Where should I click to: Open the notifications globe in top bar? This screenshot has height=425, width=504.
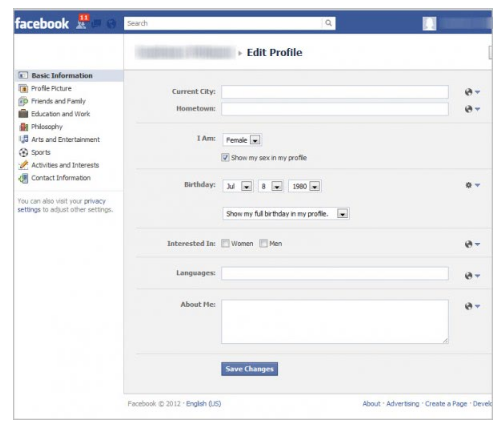click(x=112, y=24)
